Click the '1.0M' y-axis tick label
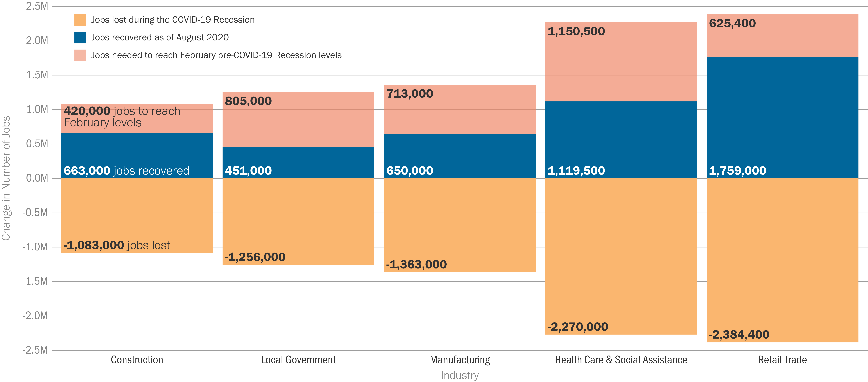Screen dimensions: 868x382 click(37, 109)
